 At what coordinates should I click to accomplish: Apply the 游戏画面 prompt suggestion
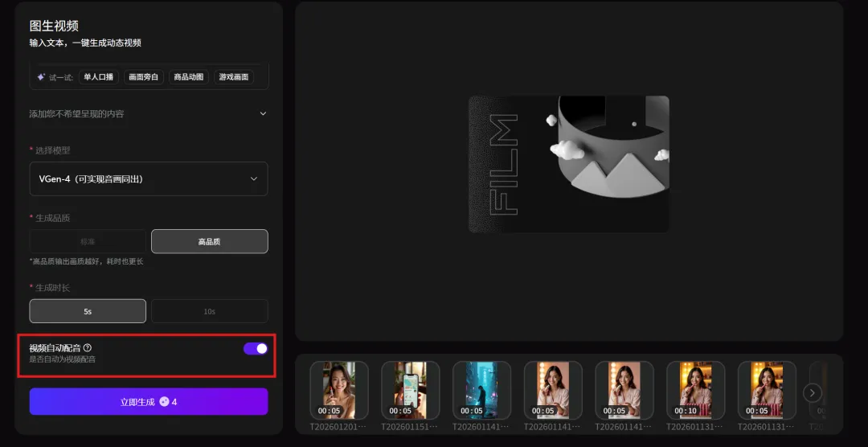click(x=234, y=77)
